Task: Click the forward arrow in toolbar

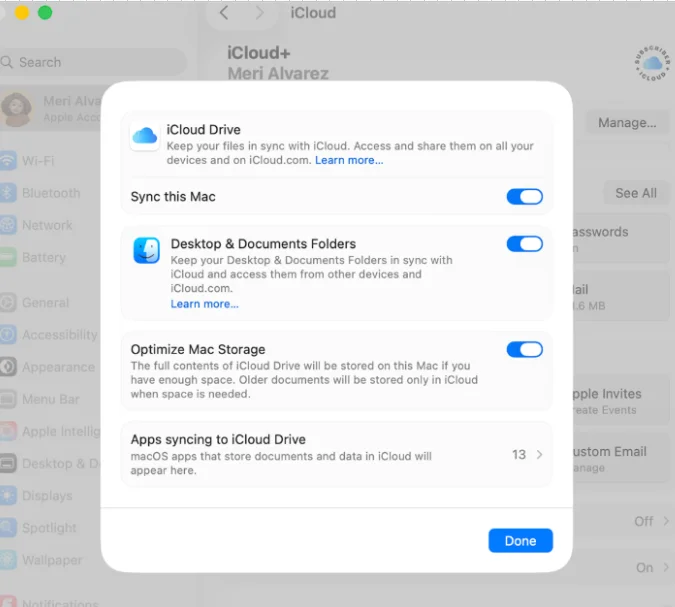Action: click(x=259, y=13)
